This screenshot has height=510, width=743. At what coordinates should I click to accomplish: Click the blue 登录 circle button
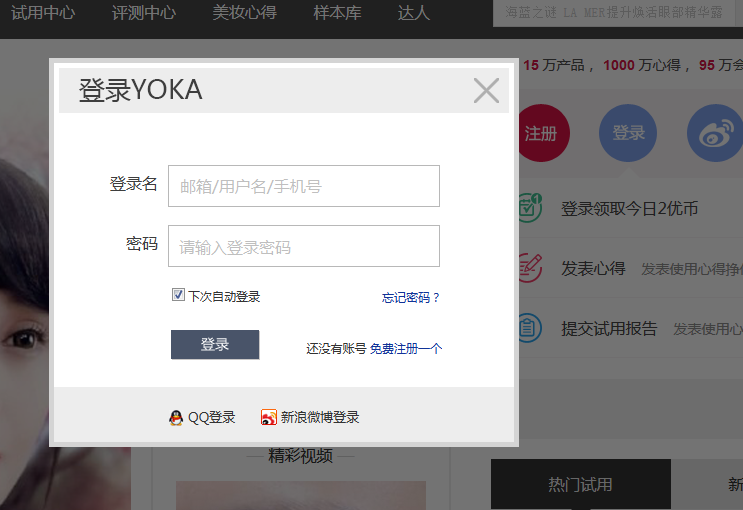[x=628, y=133]
